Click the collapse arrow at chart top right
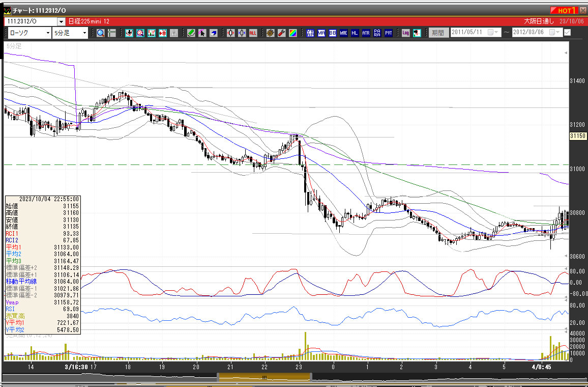 point(566,53)
